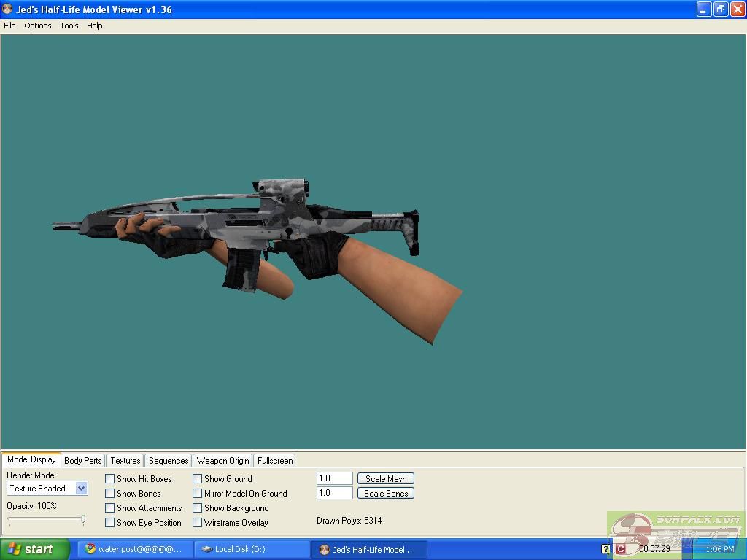The height and width of the screenshot is (560, 747).
Task: Switch to the Sequences tab
Action: 169,461
